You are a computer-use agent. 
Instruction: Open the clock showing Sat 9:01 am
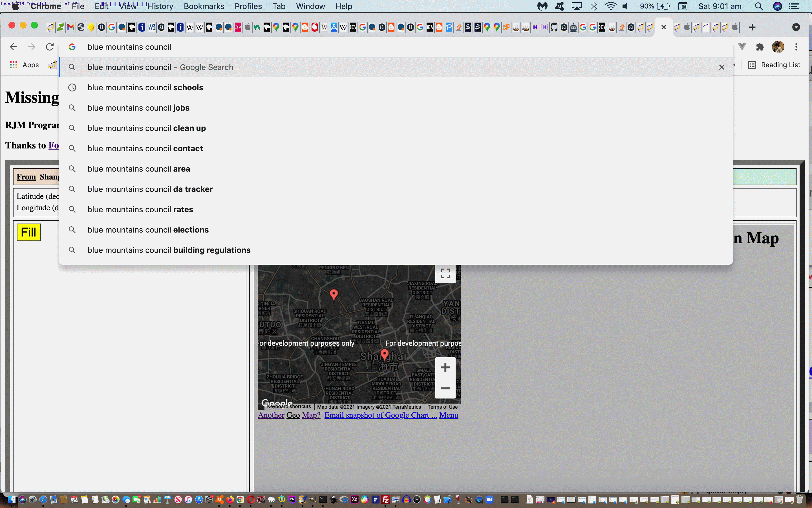[720, 6]
